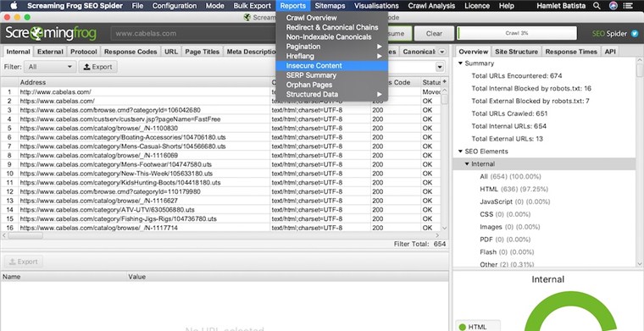Open the search box dropdown arrow
Screen dimensions: 644x331
click(x=440, y=67)
